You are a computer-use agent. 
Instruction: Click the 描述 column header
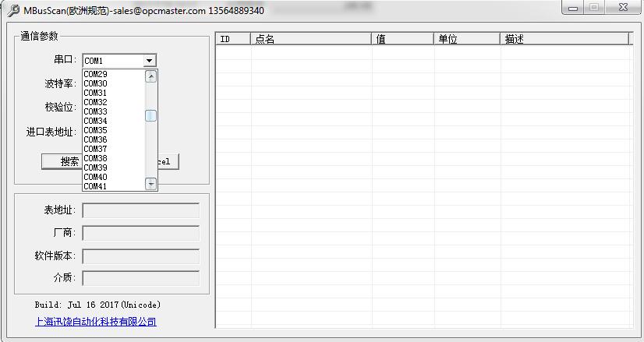point(564,39)
